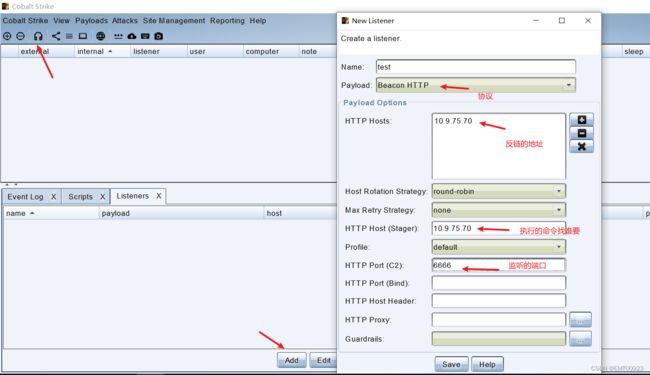Minimize the New Listener dialog

tap(536, 20)
